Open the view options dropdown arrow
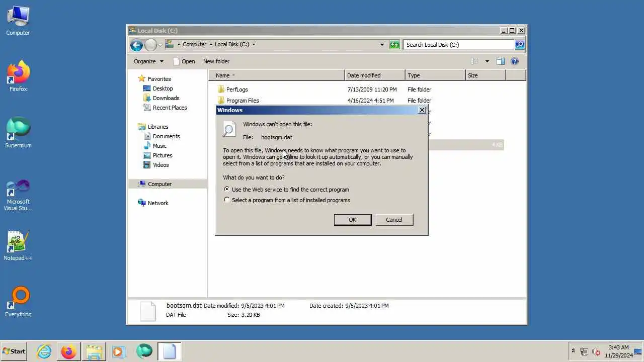This screenshot has width=644, height=362. 487,61
